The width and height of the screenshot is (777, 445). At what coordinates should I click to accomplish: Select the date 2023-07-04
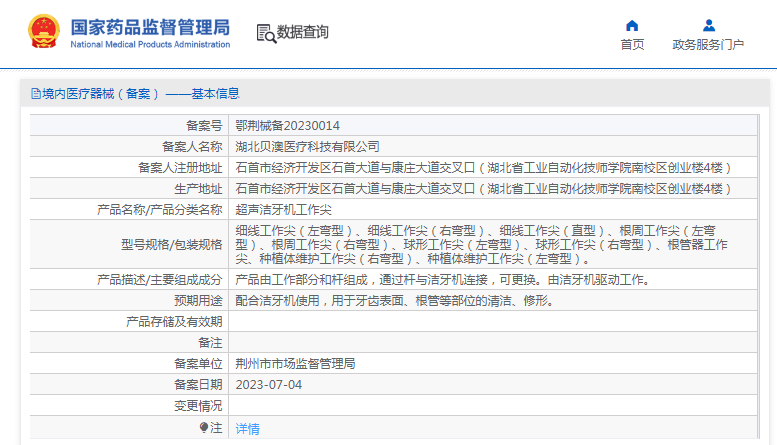pos(269,385)
